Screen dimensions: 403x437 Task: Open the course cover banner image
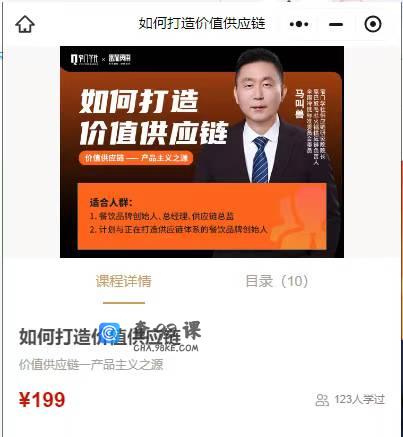(x=202, y=152)
